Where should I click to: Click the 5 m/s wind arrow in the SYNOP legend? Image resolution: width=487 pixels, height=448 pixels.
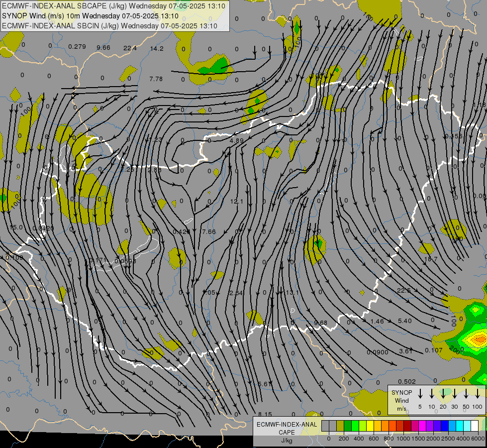[420, 393]
